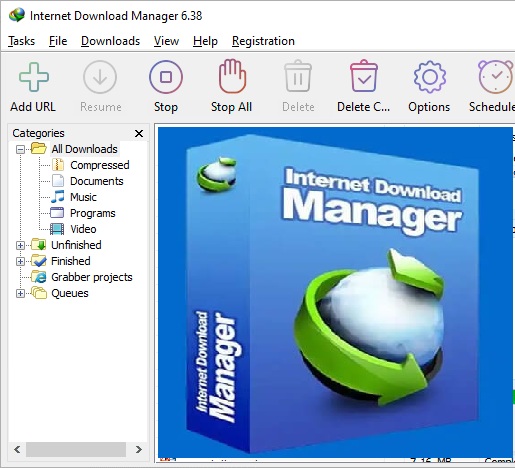Stop the selected download with the Stop icon
The width and height of the screenshot is (515, 468).
tap(166, 77)
